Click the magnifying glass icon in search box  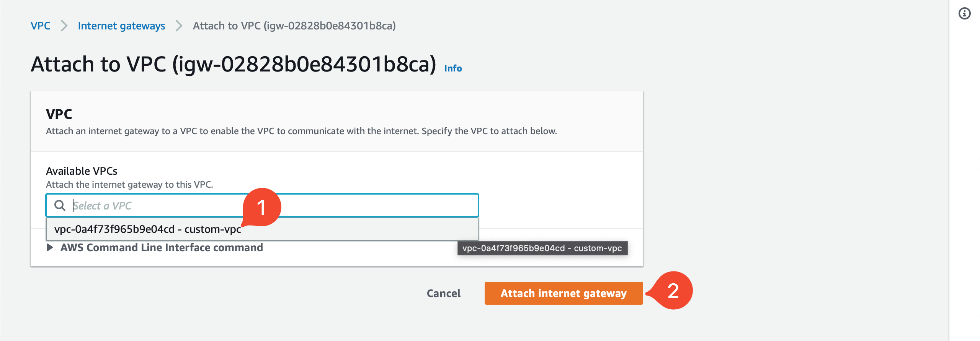(x=60, y=206)
